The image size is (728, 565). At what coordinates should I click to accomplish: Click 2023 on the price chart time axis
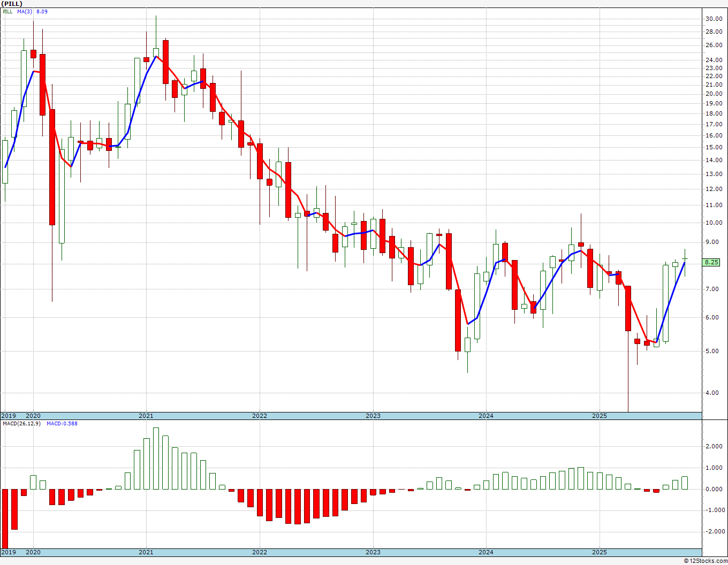pos(373,416)
